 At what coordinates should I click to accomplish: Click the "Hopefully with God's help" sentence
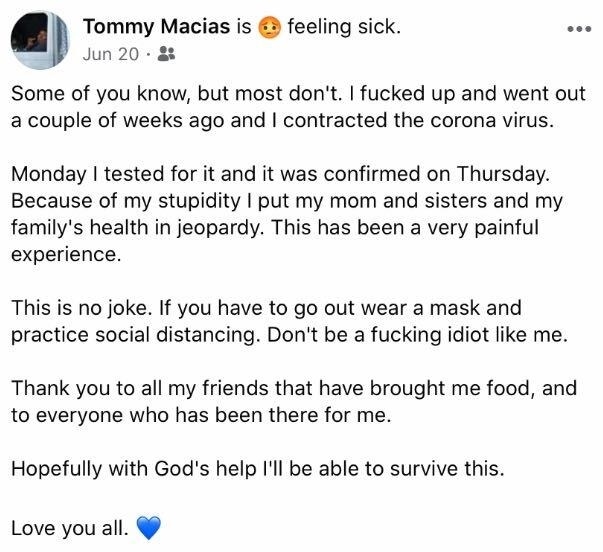pos(258,469)
